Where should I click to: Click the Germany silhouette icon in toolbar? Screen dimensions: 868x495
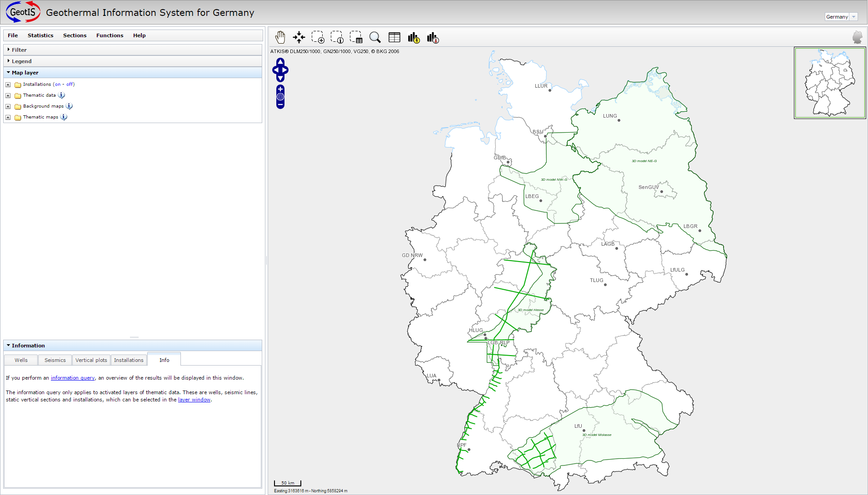point(857,37)
